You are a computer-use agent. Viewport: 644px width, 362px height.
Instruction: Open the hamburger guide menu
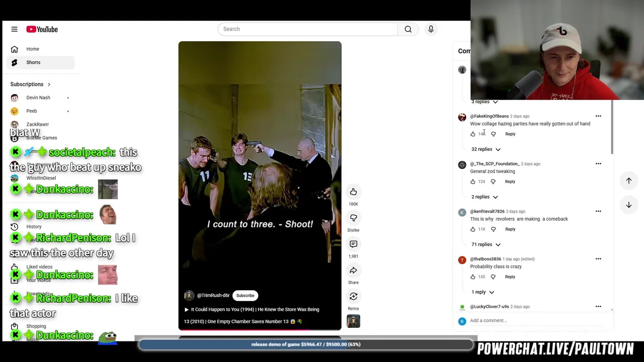(x=14, y=29)
